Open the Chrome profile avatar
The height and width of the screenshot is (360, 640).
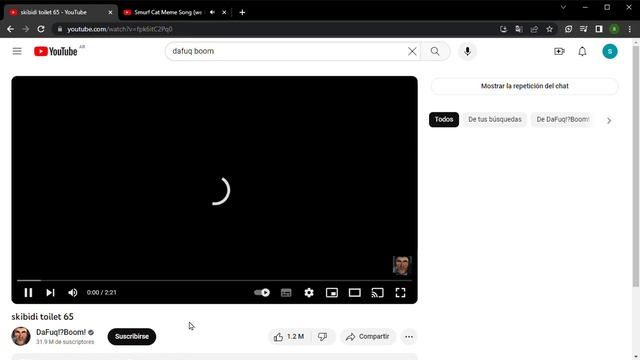click(614, 29)
